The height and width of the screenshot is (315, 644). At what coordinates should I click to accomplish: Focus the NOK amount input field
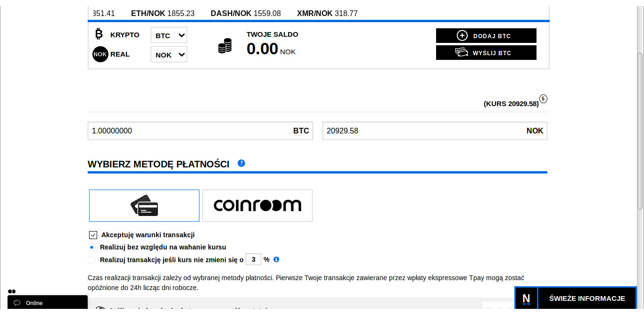click(435, 131)
